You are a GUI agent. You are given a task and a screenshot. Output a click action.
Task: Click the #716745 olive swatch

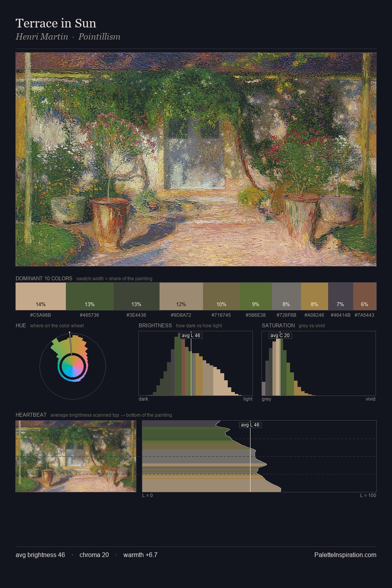(221, 296)
